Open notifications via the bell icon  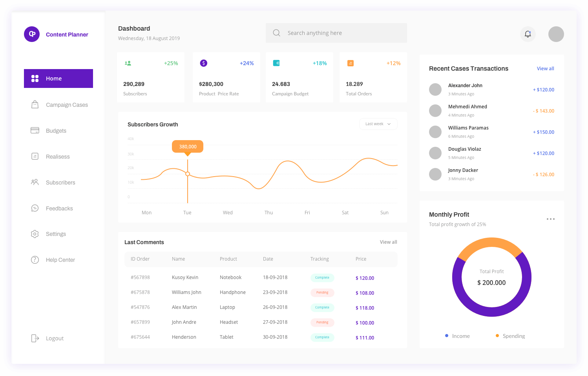[x=528, y=34]
